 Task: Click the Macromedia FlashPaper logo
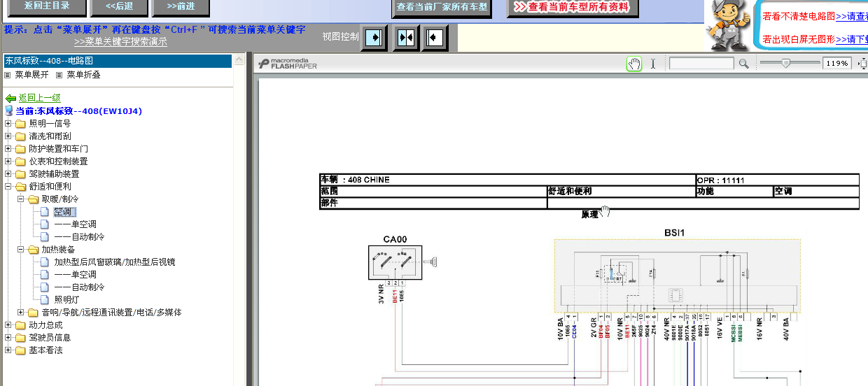287,64
